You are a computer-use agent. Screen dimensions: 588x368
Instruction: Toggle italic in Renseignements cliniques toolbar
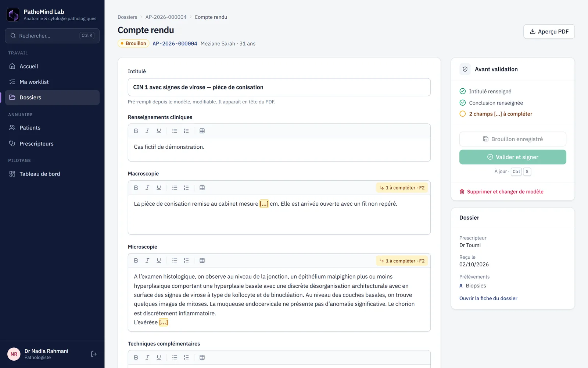(x=147, y=131)
